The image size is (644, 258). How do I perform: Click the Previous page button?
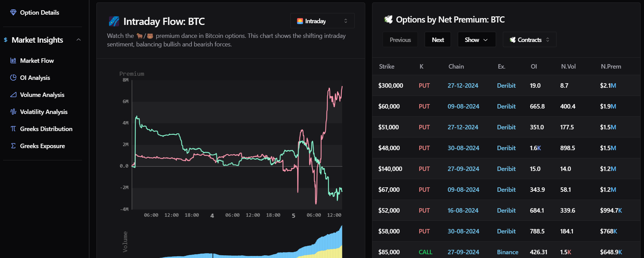400,40
